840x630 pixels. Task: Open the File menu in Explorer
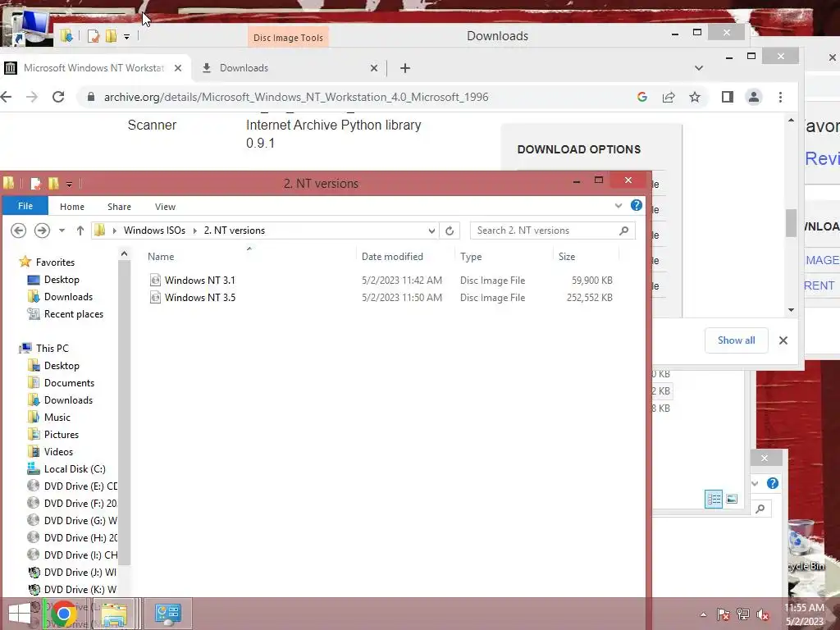click(25, 206)
